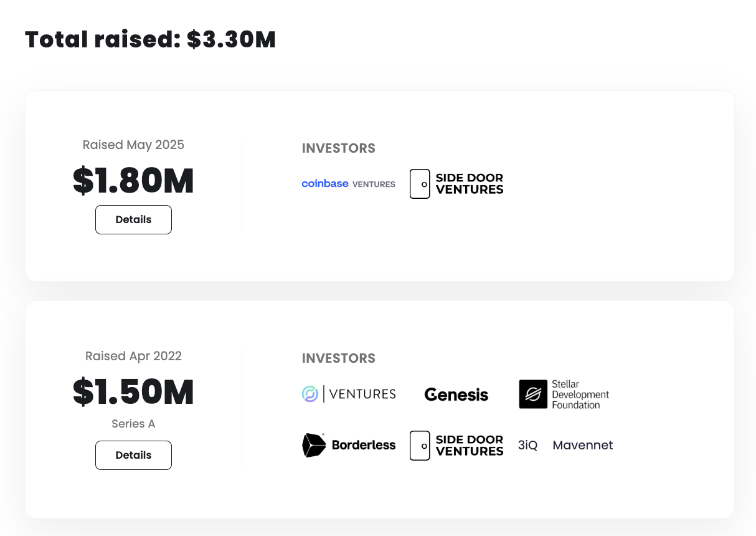The height and width of the screenshot is (536, 756).
Task: Click the Coinbase Ventures logo
Action: point(348,184)
